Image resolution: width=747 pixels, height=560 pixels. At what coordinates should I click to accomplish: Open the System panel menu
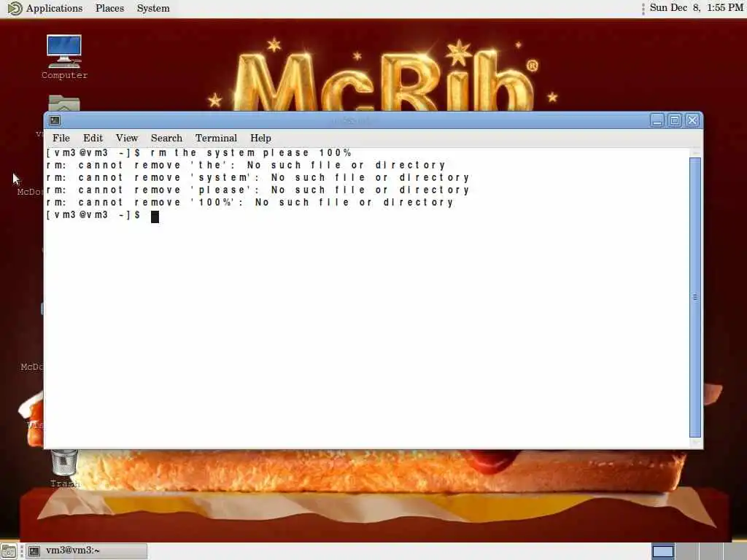[153, 8]
